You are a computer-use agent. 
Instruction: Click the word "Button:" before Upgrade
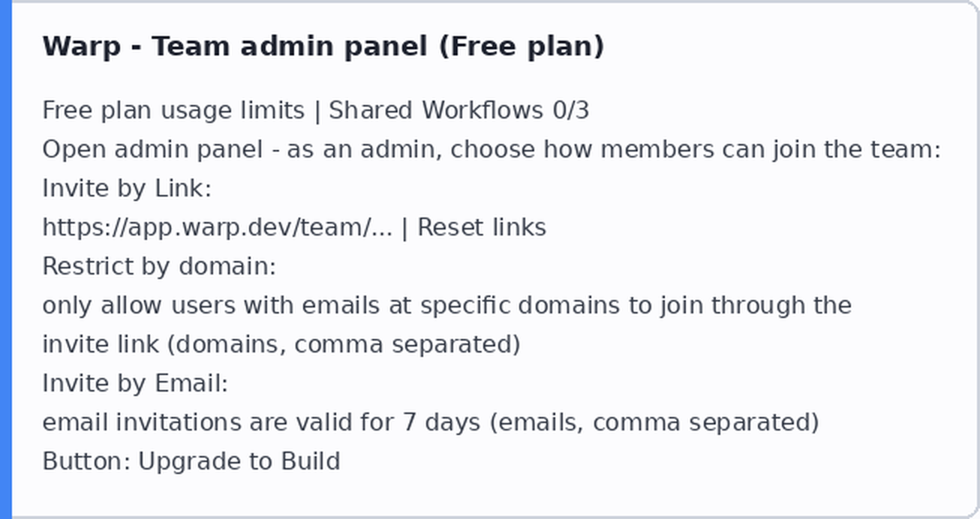point(87,460)
